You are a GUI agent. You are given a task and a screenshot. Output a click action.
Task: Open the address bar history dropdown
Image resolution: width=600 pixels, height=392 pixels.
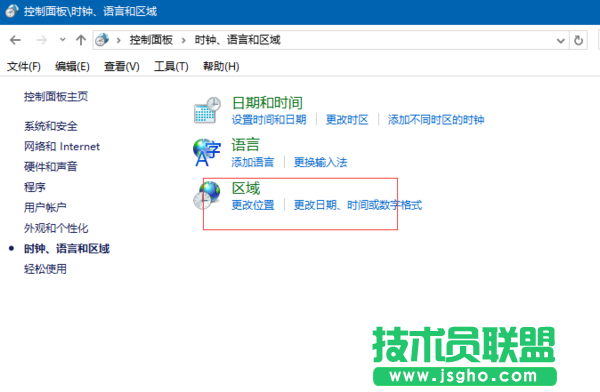point(561,40)
